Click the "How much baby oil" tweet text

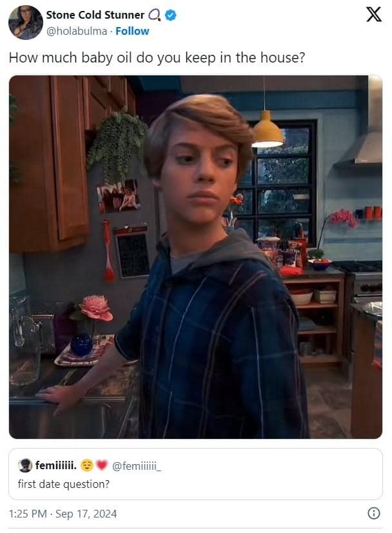[157, 58]
